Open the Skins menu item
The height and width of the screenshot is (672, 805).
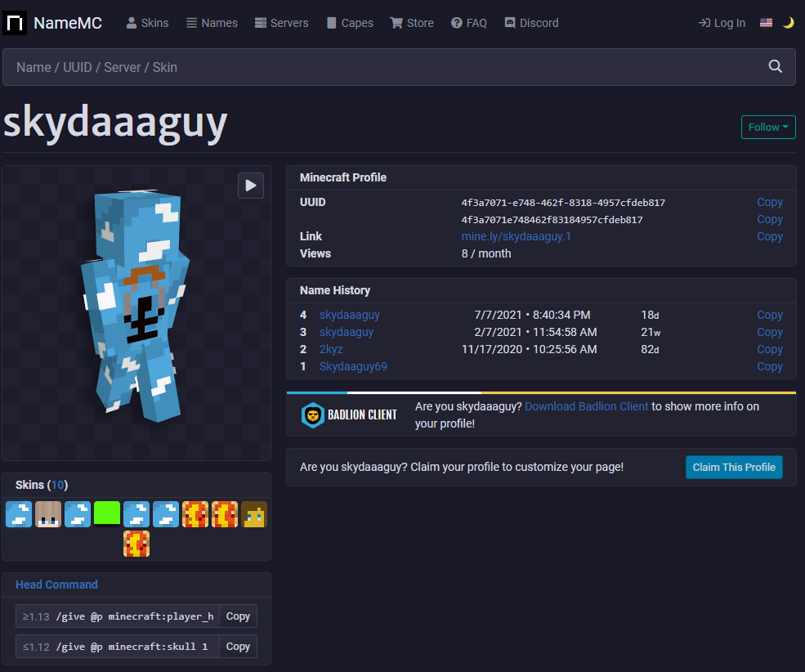coord(147,23)
